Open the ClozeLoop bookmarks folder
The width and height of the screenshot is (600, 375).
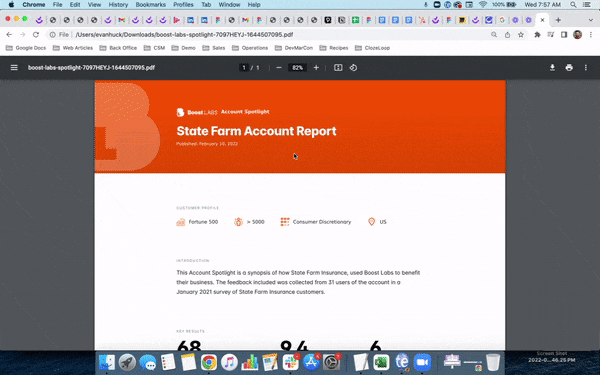[x=373, y=48]
